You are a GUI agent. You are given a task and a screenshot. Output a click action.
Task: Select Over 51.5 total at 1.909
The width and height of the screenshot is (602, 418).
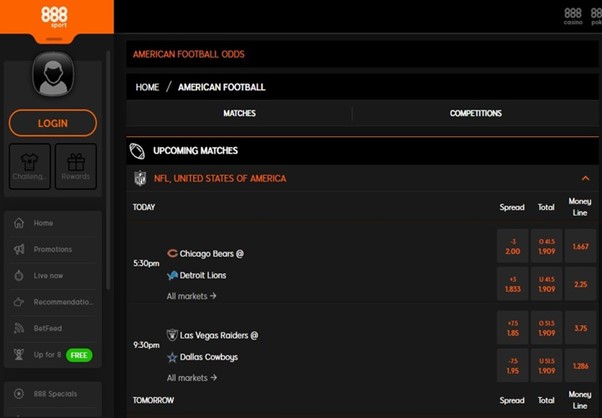[546, 328]
